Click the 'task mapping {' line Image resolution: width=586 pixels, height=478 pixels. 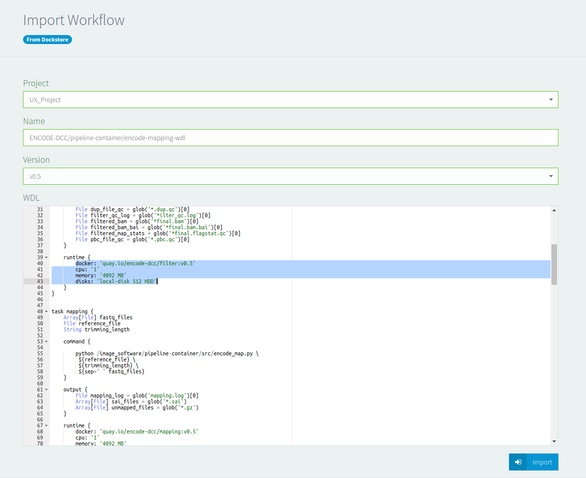[x=73, y=311]
